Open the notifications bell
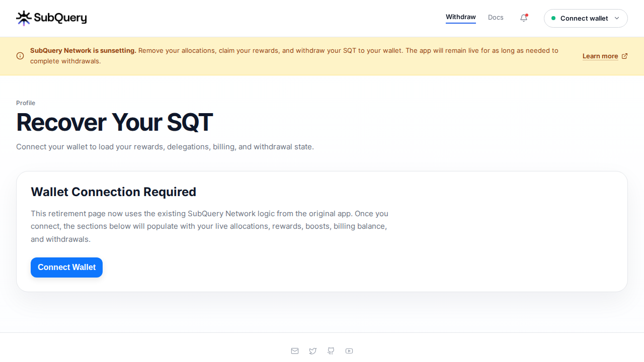This screenshot has height=362, width=644. pos(524,18)
